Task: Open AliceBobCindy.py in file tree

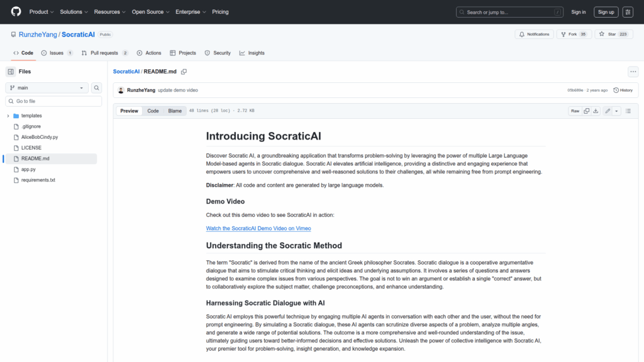Action: (40, 137)
